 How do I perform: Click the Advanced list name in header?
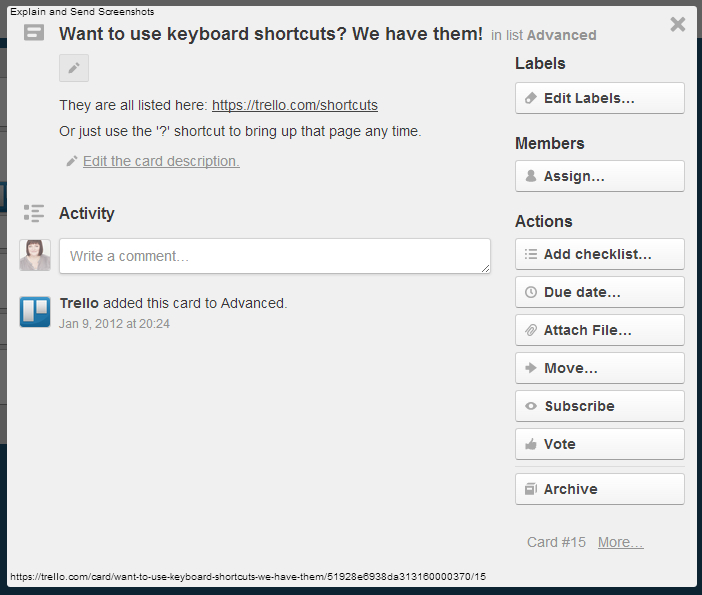click(562, 35)
